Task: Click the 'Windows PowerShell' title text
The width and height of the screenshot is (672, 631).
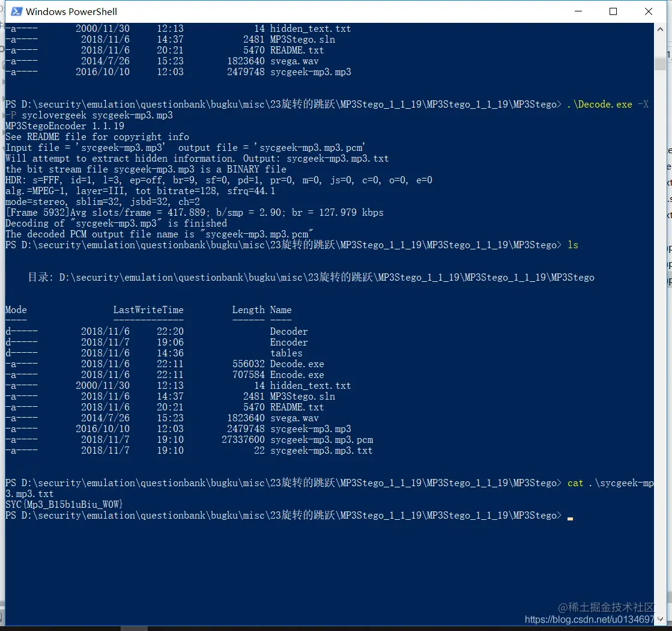Action: [71, 11]
